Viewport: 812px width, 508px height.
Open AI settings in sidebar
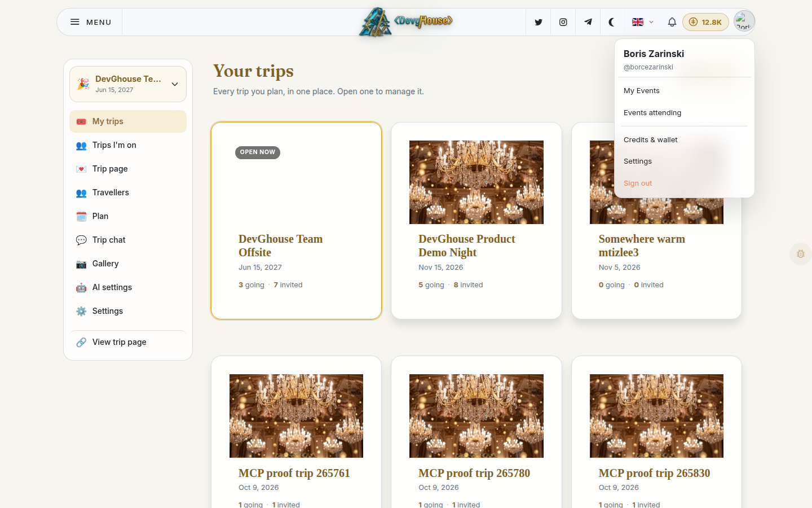pyautogui.click(x=128, y=287)
